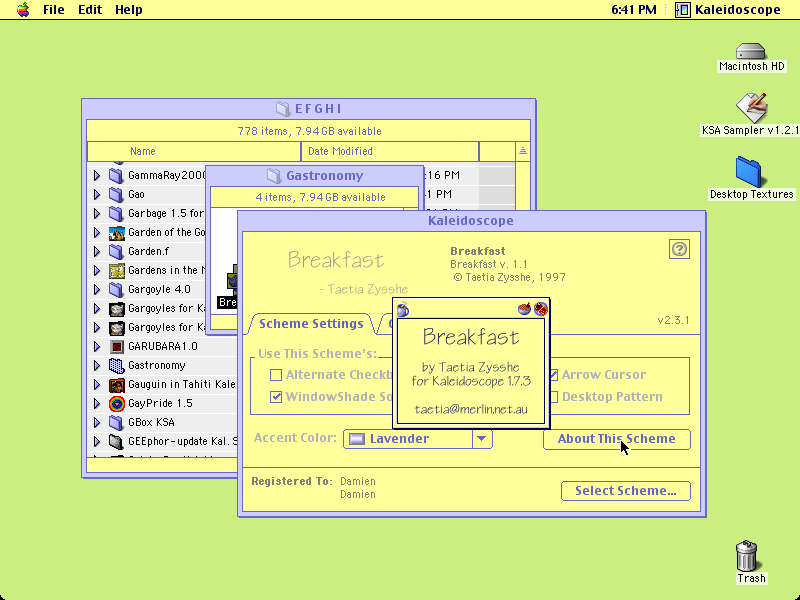This screenshot has height=600, width=800.
Task: Click the 778 items, 7.94 GB available text
Action: coord(309,131)
